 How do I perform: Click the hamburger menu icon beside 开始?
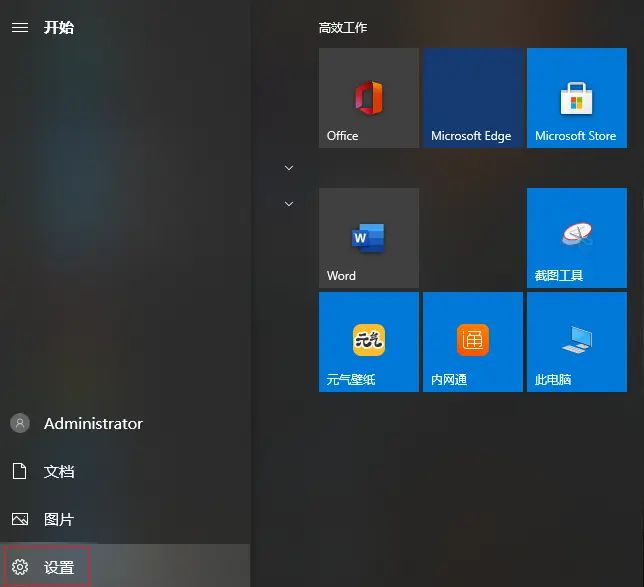[x=20, y=28]
